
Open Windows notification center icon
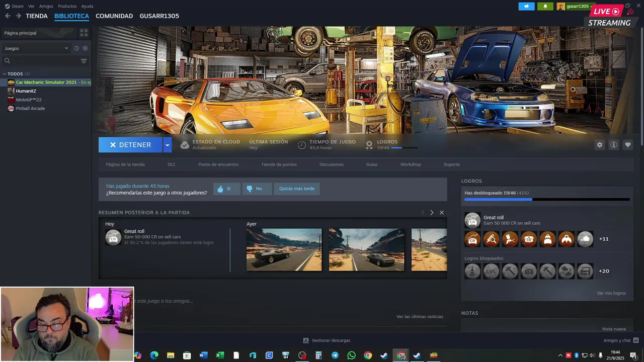(633, 355)
